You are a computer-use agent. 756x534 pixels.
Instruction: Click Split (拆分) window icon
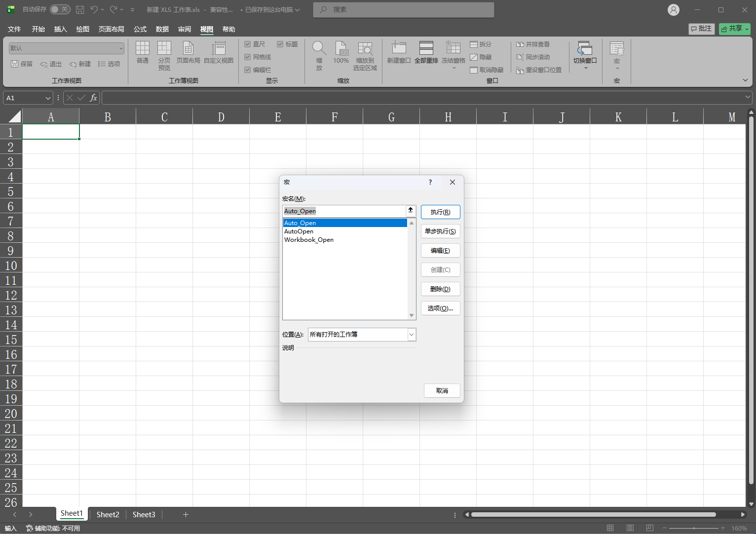point(481,44)
